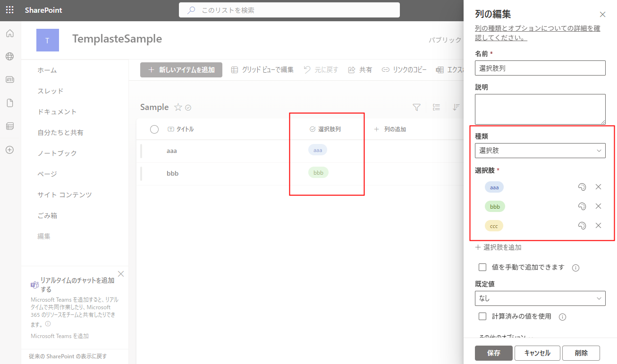Viewport: 617px width, 364px height.
Task: Check the 計算済みの値を使用 option
Action: point(482,316)
